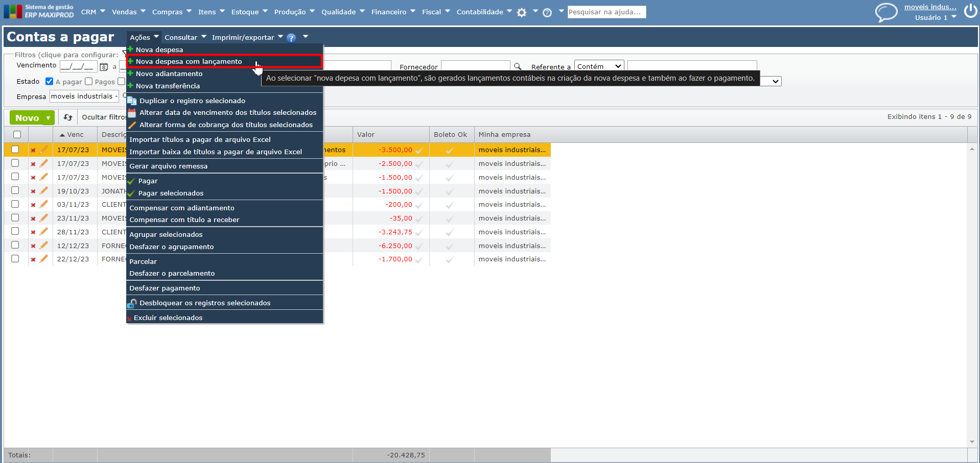The height and width of the screenshot is (463, 980).
Task: Choose Novo adiantamento from Ações menu
Action: coord(224,74)
